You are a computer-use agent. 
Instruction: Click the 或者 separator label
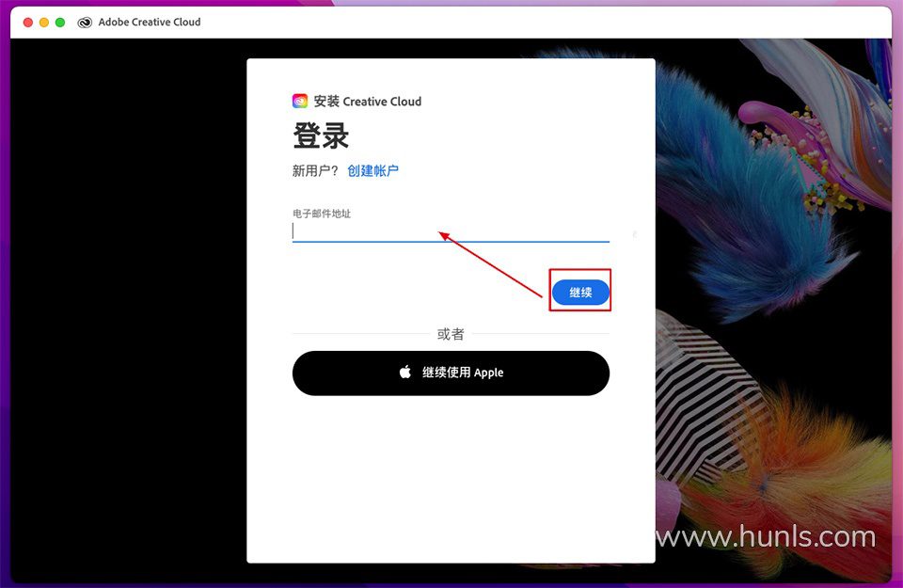coord(451,334)
